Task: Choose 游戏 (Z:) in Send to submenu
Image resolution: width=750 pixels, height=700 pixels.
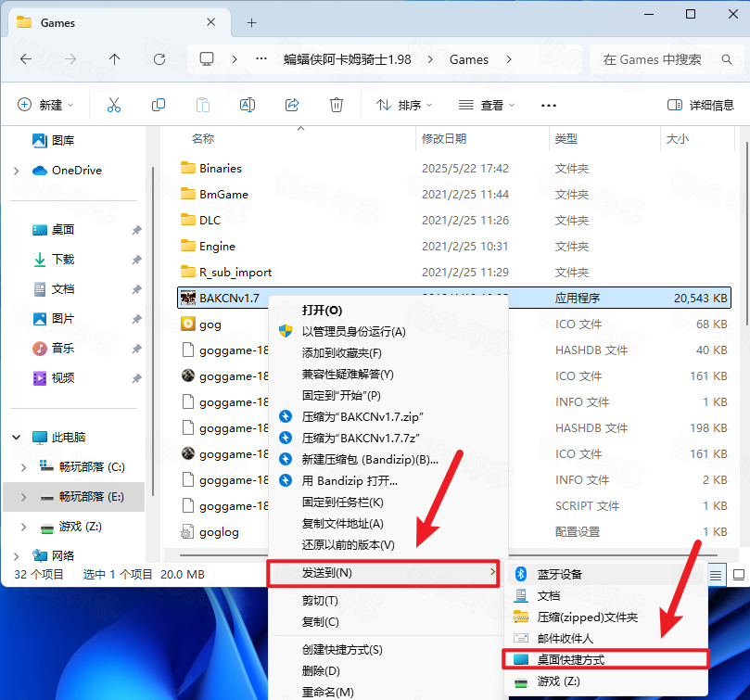Action: (x=605, y=681)
